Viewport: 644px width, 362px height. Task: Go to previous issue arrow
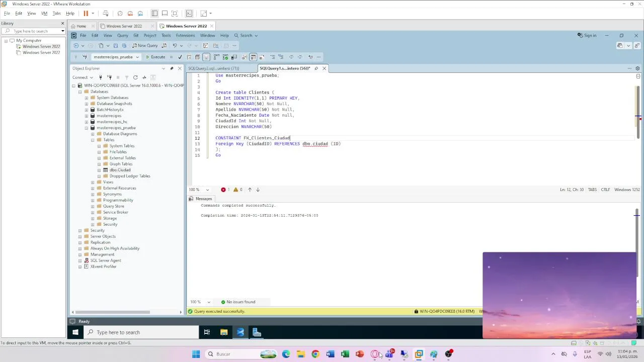[x=250, y=190]
